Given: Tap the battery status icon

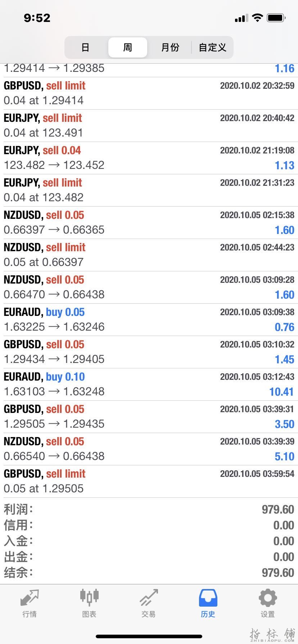Looking at the screenshot, I should point(276,18).
